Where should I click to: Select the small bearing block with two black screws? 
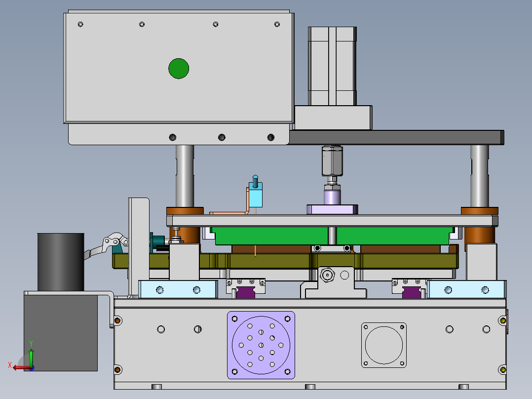[x=332, y=248]
